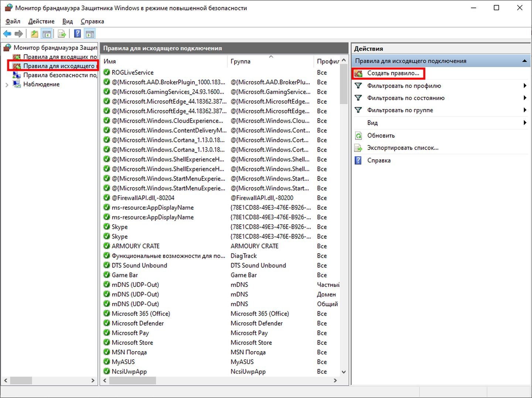Select Монитор брандмауэра root tree node
Image resolution: width=532 pixels, height=398 pixels.
click(x=55, y=48)
